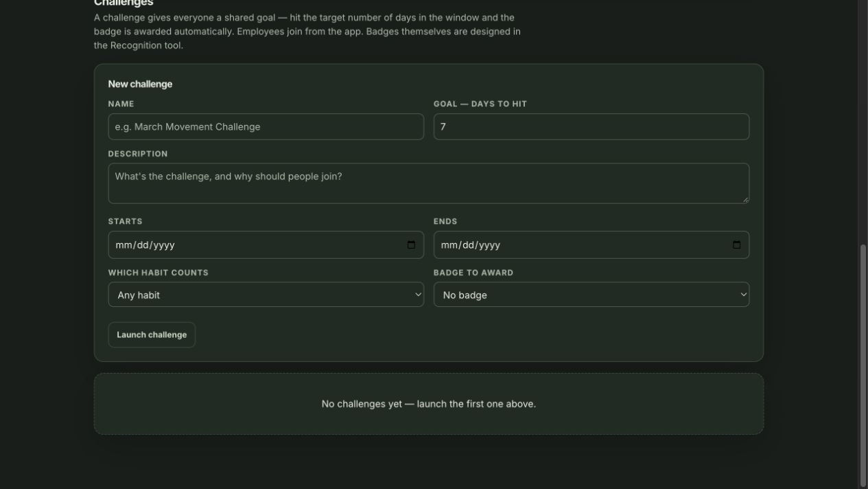Open the Ends date calendar picker icon
This screenshot has height=489, width=868.
coord(736,245)
